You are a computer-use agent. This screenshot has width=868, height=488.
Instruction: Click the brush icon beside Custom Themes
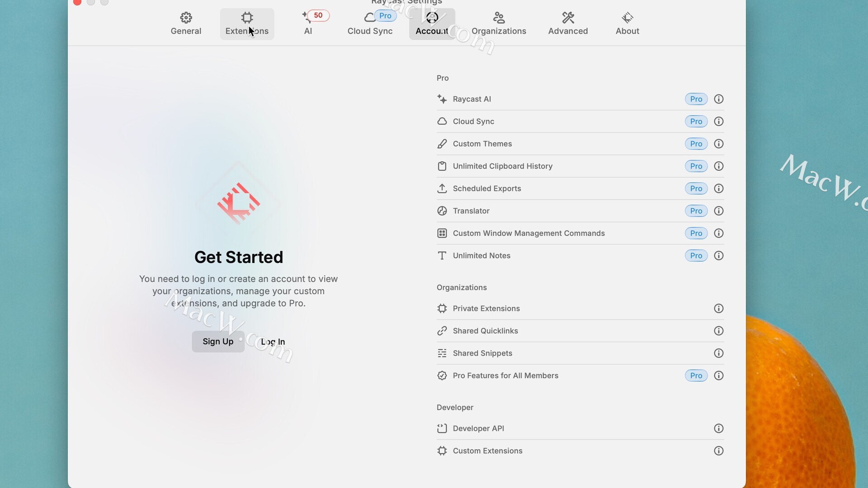click(x=442, y=144)
